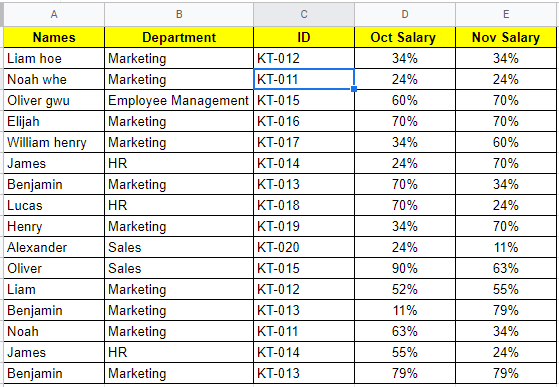Click the Nov Salary header cell
This screenshot has width=559, height=387.
pyautogui.click(x=506, y=37)
